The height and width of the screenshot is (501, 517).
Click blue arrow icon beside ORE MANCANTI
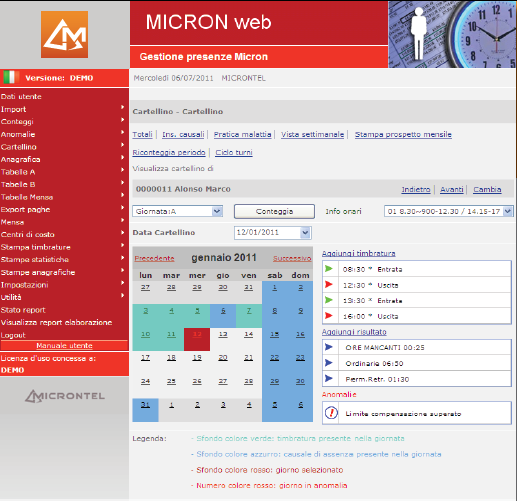[329, 347]
